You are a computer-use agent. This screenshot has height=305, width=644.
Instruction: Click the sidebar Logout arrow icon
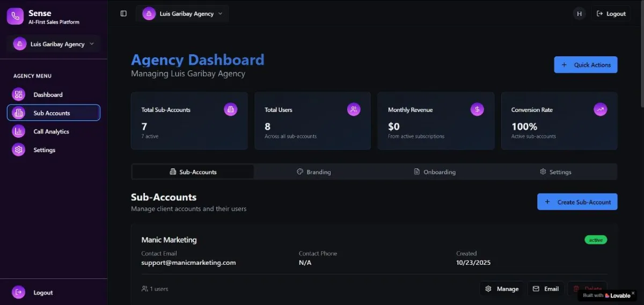click(x=19, y=292)
